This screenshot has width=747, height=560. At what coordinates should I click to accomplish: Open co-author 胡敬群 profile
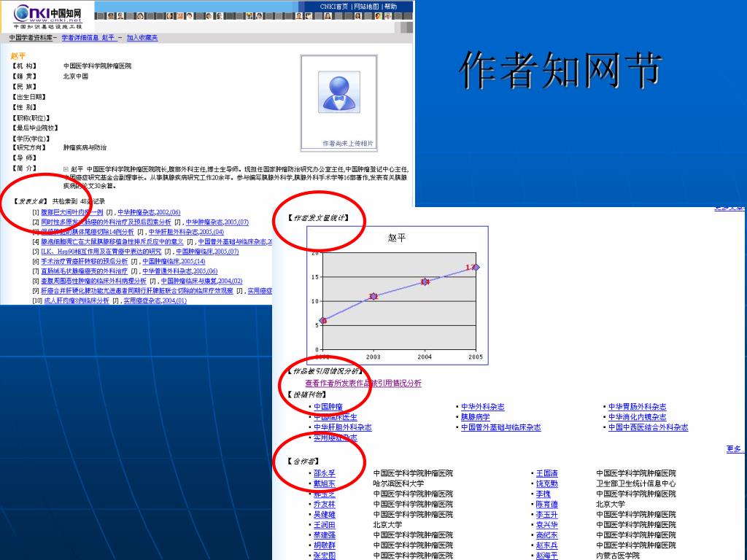pyautogui.click(x=325, y=545)
